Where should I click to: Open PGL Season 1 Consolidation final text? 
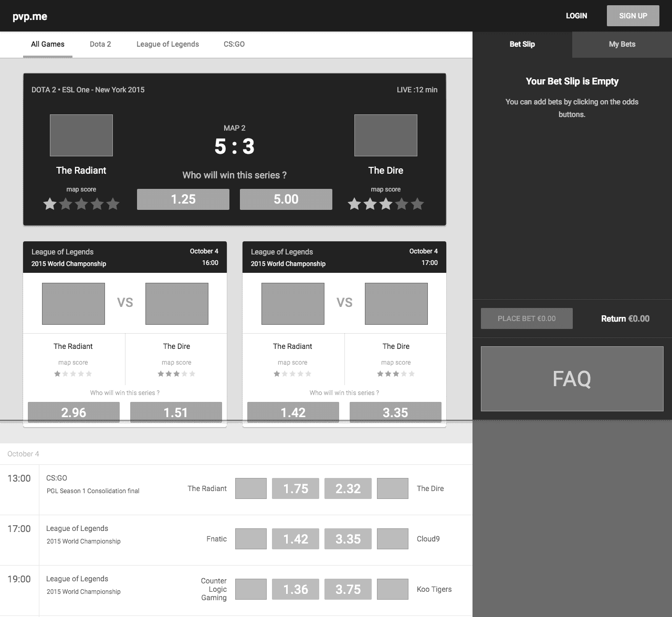point(93,491)
